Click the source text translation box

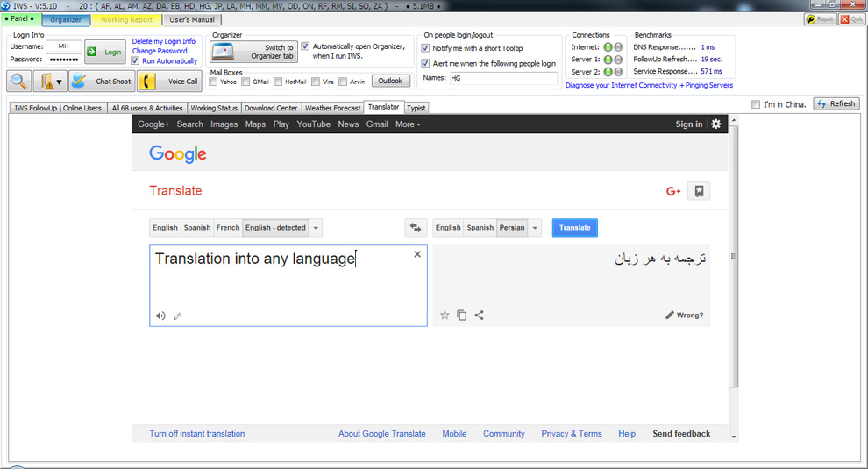point(288,285)
